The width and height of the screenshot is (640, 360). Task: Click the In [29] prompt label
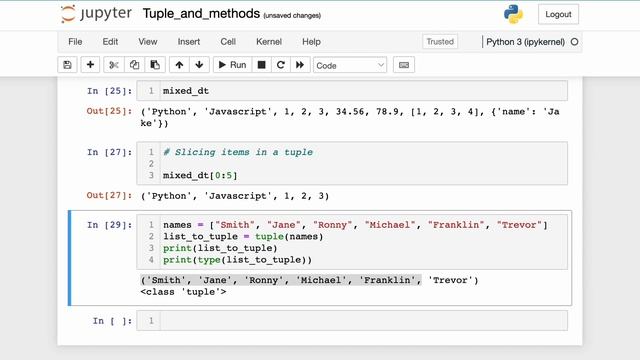(109, 225)
